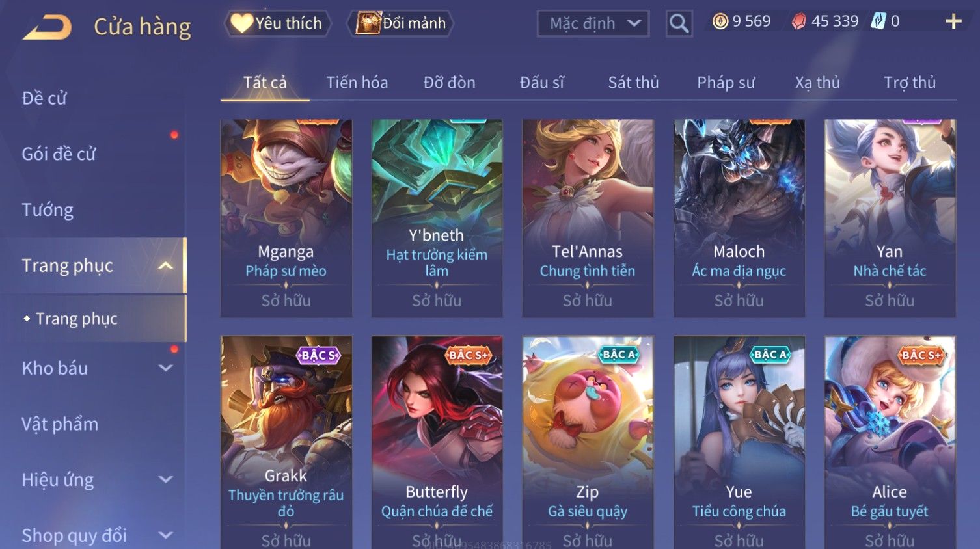The image size is (980, 549).
Task: Click the red ruby currency icon
Action: point(798,21)
